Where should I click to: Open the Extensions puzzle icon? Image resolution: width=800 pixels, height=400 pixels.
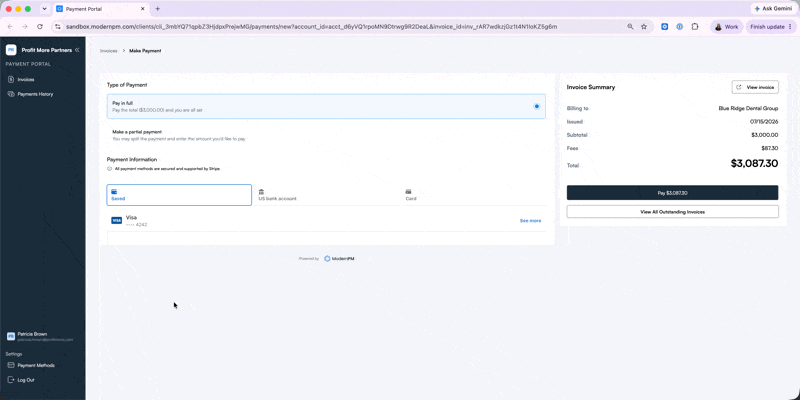[x=695, y=27]
